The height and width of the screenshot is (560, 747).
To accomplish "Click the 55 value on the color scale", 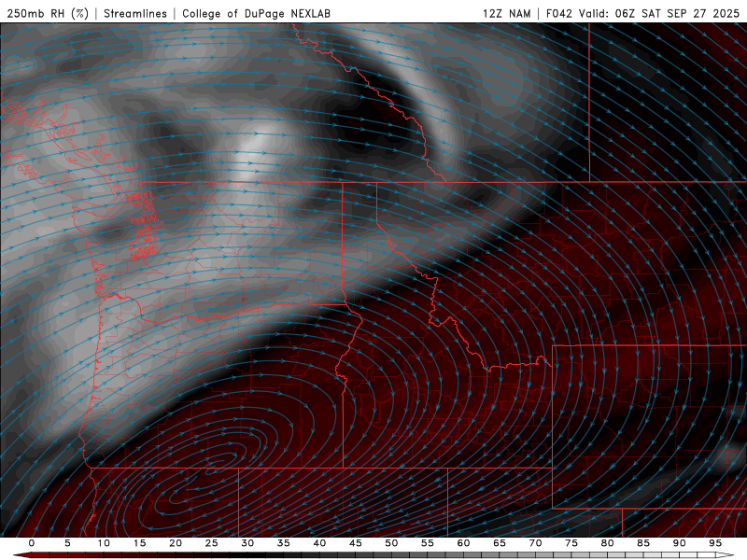I will coord(428,543).
